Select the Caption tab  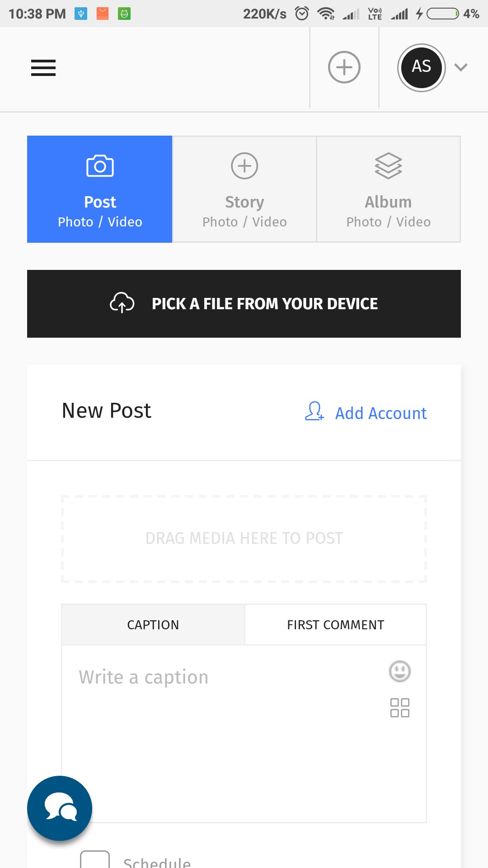pyautogui.click(x=153, y=625)
